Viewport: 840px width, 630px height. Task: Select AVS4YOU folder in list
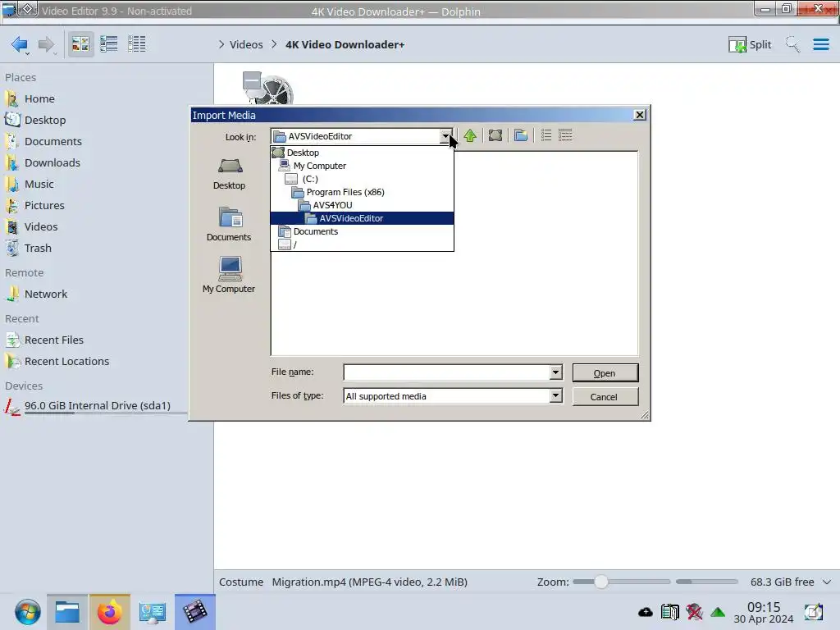click(x=362, y=205)
